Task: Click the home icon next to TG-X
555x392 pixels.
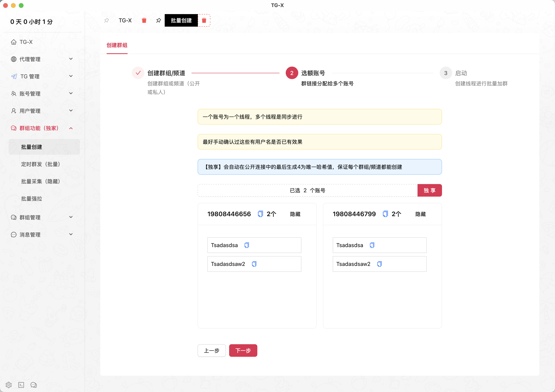Action: (14, 42)
